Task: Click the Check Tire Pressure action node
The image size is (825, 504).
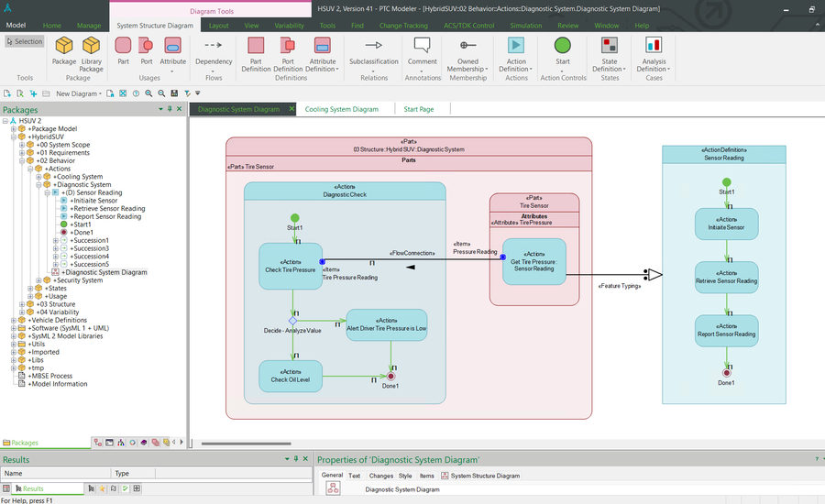Action: point(291,266)
